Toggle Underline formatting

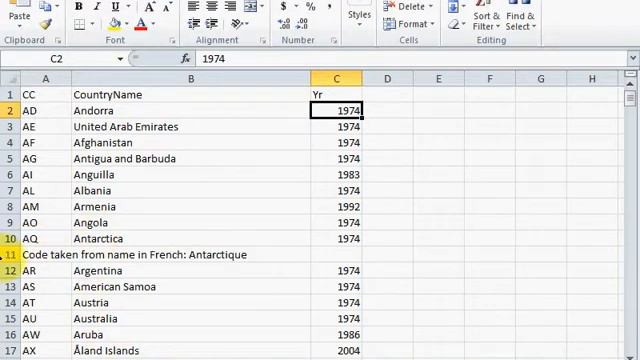click(116, 7)
